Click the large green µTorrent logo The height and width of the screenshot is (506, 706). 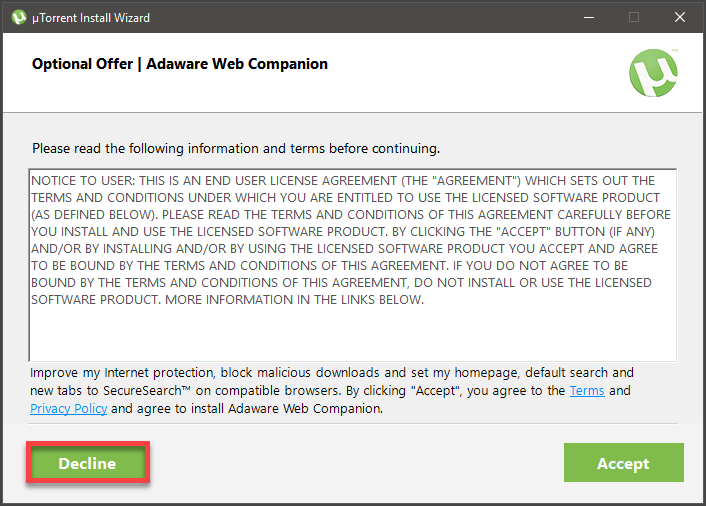653,73
